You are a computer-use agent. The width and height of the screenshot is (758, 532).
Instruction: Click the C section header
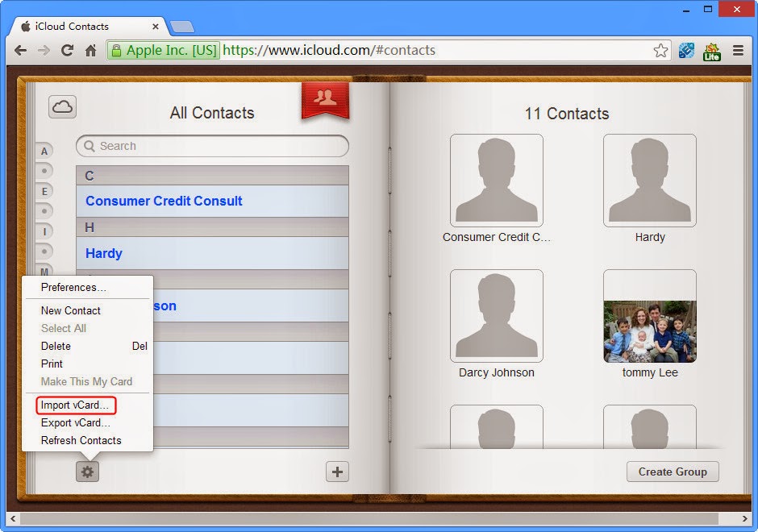point(212,176)
